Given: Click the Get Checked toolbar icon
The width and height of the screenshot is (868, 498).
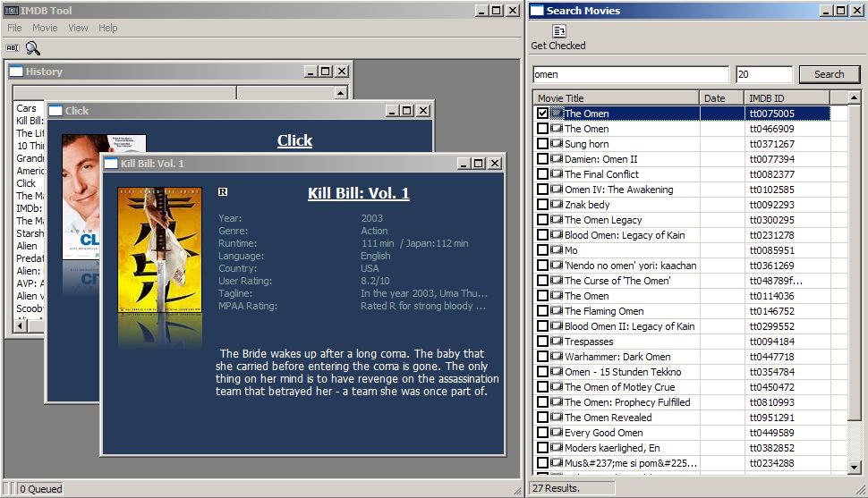Looking at the screenshot, I should point(558,32).
